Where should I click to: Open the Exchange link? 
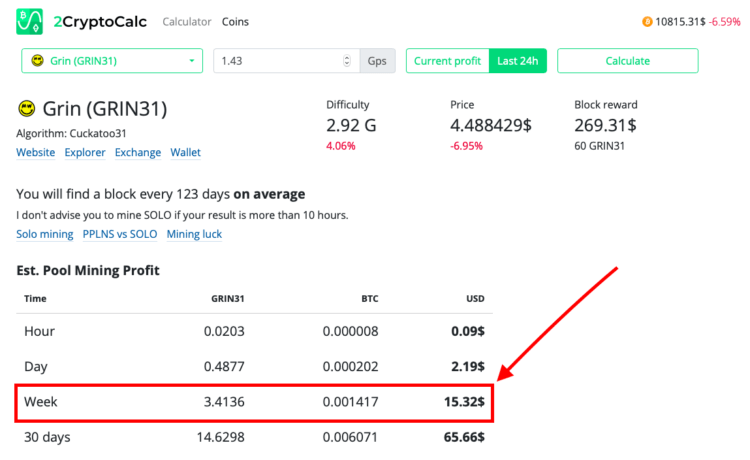coord(138,152)
